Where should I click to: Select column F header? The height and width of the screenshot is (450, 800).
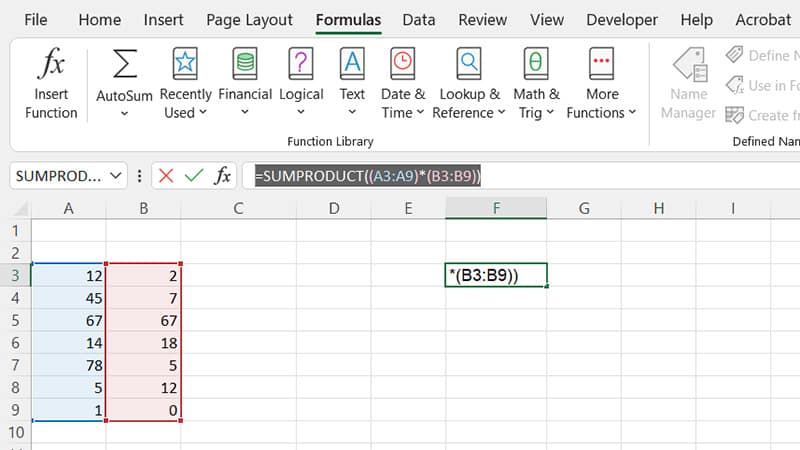(496, 209)
